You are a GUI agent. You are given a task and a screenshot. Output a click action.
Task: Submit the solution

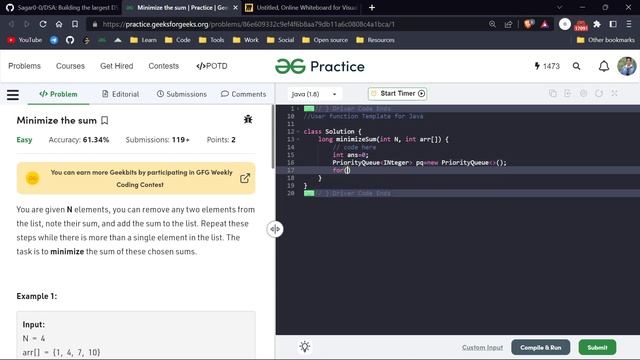coord(597,347)
